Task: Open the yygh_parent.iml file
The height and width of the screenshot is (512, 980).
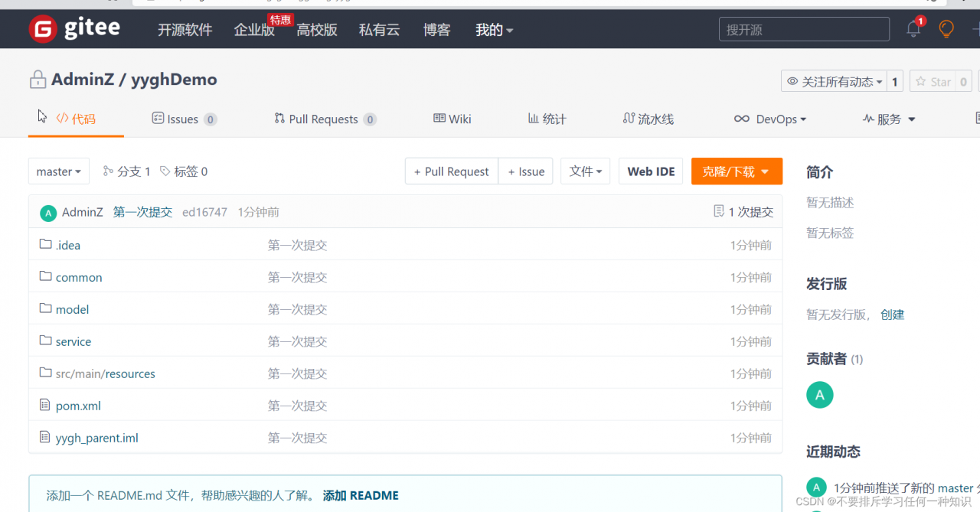Action: pos(97,438)
